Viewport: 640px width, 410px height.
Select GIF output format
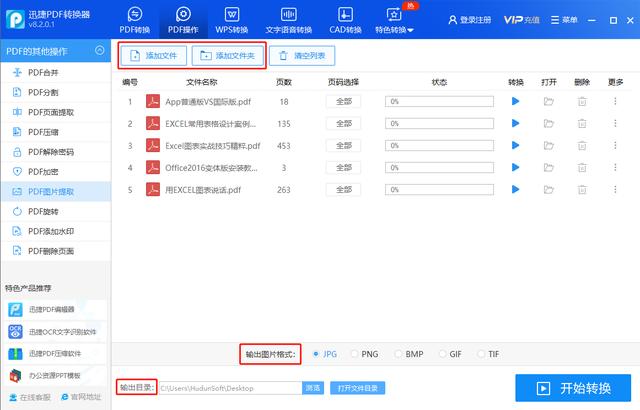pyautogui.click(x=450, y=354)
